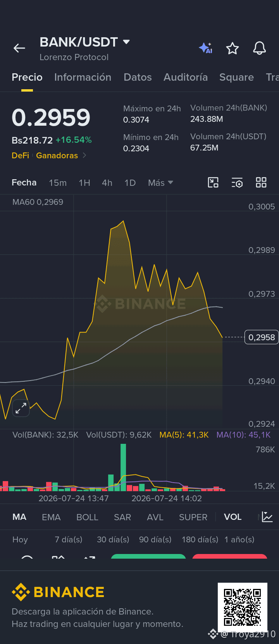Tap the MA60 0,2969 indicator label
This screenshot has height=644, width=279.
(x=38, y=202)
